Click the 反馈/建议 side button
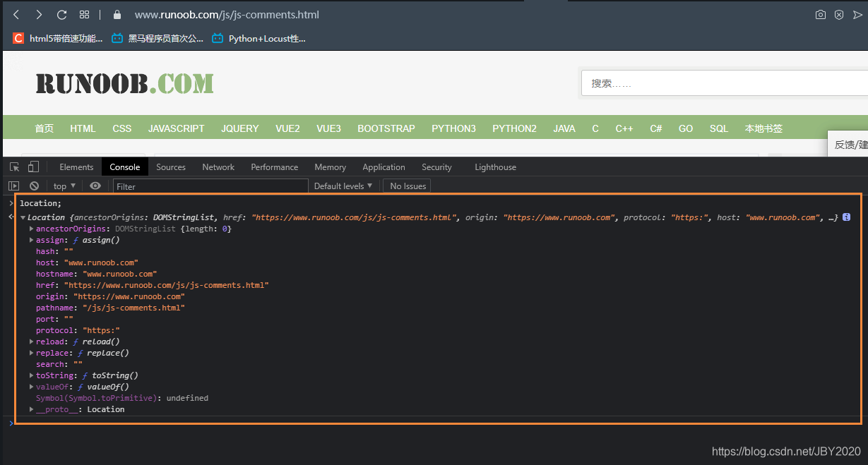Image resolution: width=868 pixels, height=465 pixels. click(x=850, y=144)
